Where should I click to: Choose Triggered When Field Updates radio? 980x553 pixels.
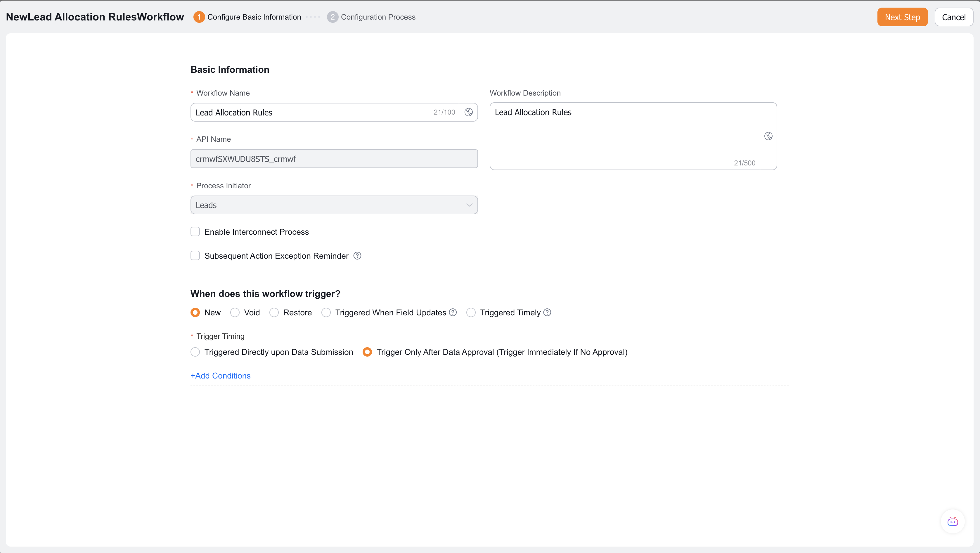pos(326,312)
